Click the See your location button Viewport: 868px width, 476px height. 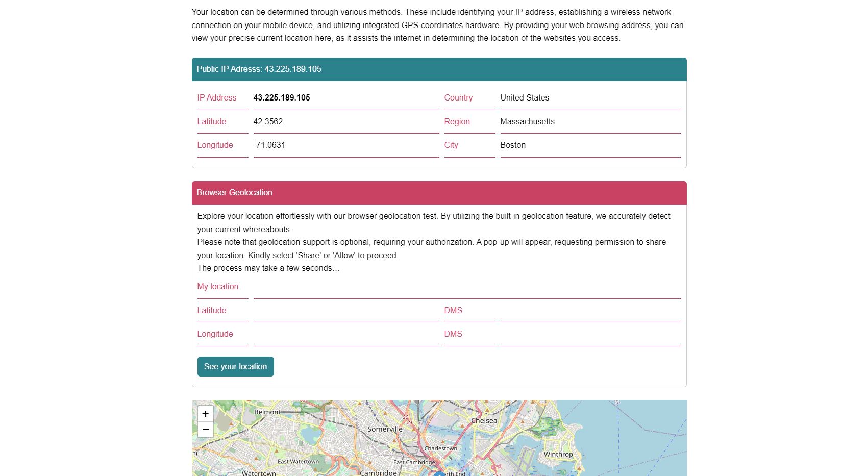coord(235,366)
